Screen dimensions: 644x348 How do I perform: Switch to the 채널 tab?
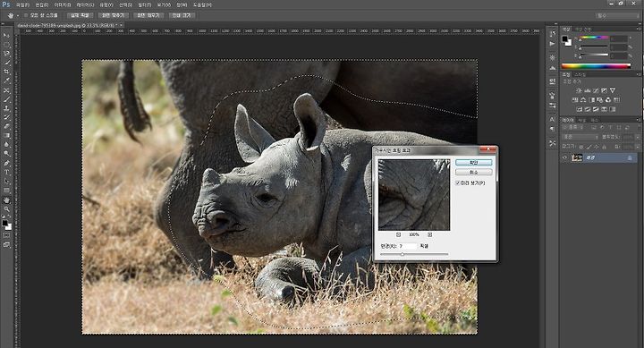pos(582,121)
